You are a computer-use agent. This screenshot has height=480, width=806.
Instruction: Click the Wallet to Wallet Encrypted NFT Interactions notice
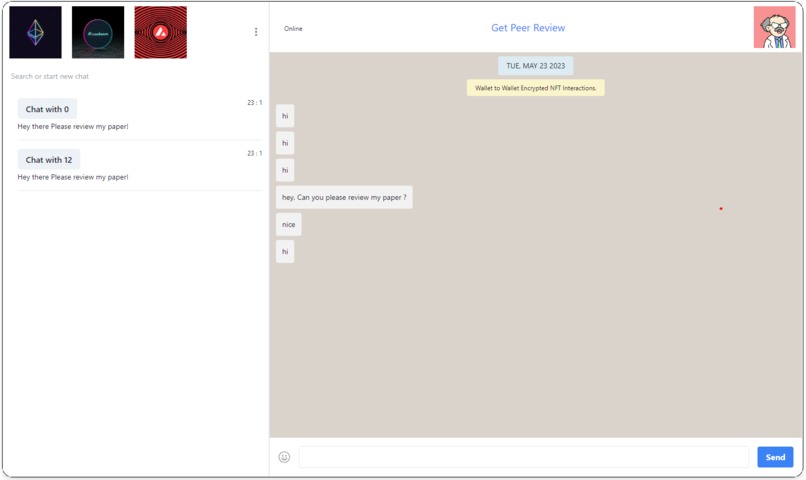[x=536, y=88]
